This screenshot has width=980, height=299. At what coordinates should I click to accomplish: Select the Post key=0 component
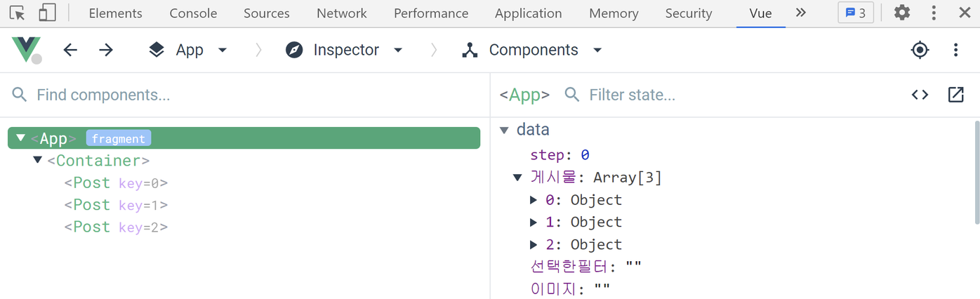(116, 183)
